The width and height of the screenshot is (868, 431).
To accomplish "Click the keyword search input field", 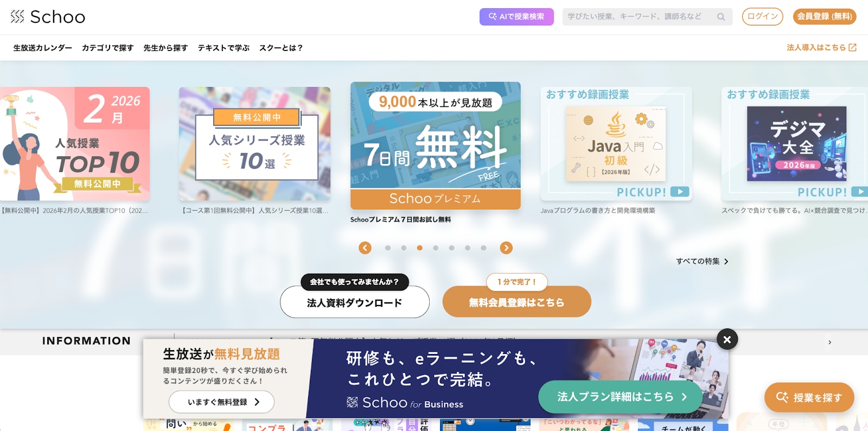I will (x=640, y=17).
